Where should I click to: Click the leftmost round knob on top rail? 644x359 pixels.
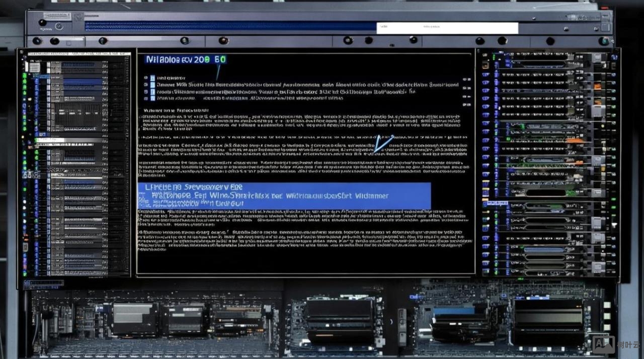pos(37,41)
